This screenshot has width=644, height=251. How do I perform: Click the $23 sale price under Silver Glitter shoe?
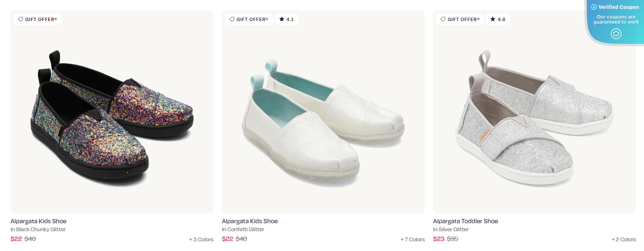(x=438, y=239)
